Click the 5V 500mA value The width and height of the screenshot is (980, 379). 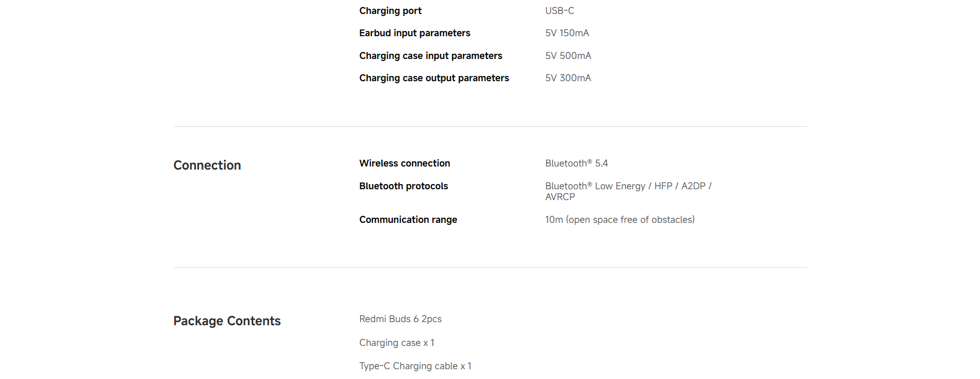click(568, 56)
